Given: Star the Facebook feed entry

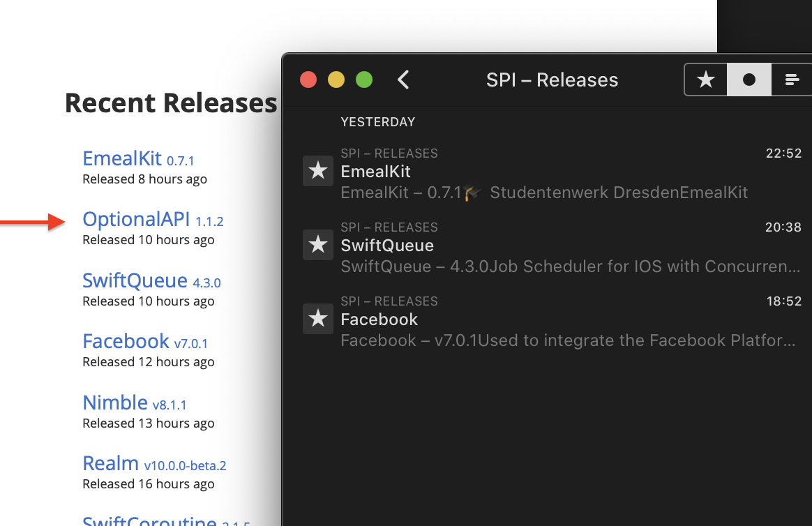Looking at the screenshot, I should coord(318,319).
